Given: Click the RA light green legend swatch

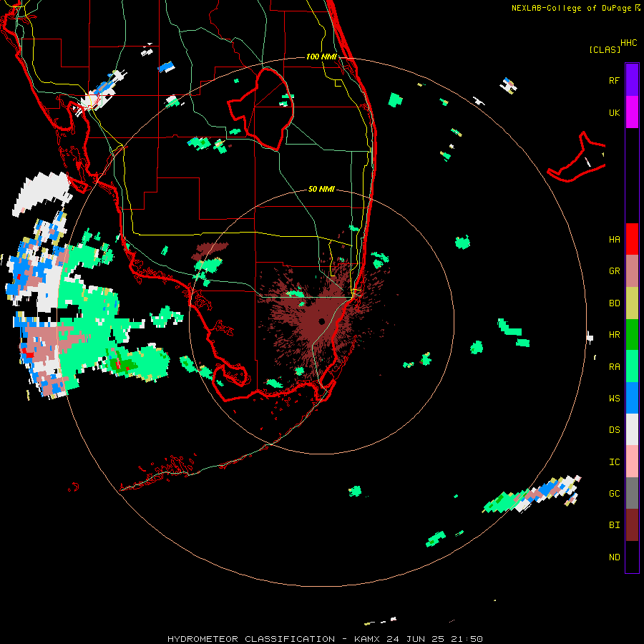Looking at the screenshot, I should point(632,366).
